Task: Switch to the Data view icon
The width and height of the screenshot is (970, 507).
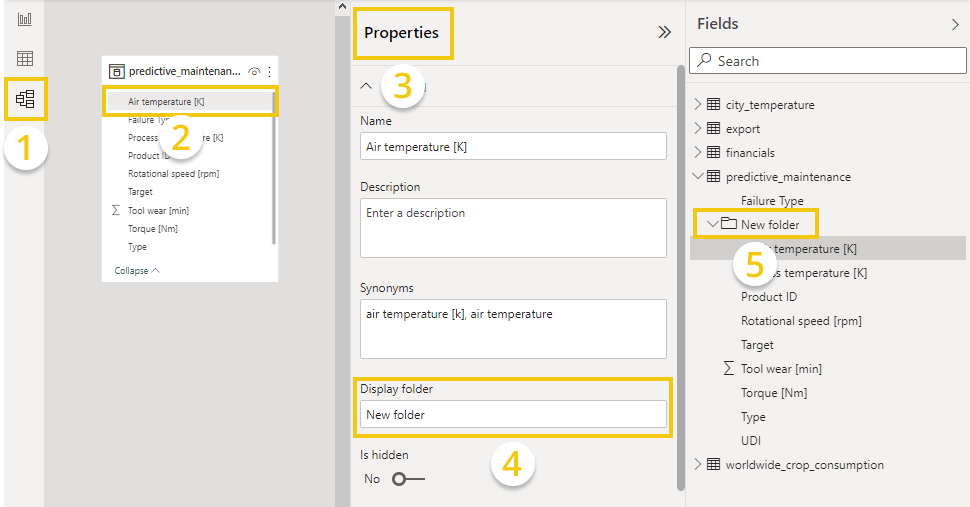Action: click(x=25, y=58)
